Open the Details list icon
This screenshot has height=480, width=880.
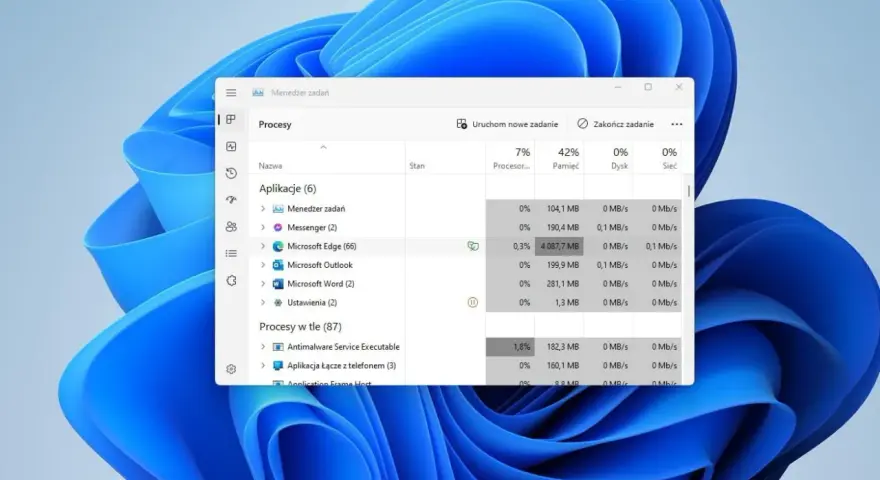[x=231, y=254]
